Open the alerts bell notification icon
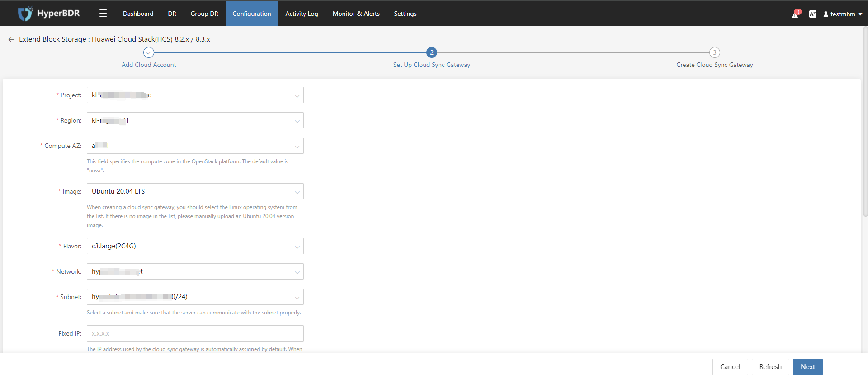Image resolution: width=868 pixels, height=380 pixels. pos(795,14)
